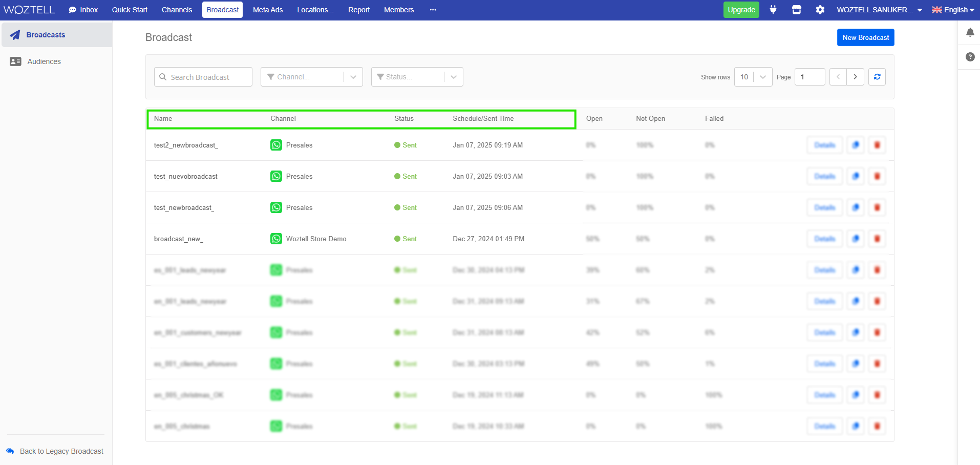Duplicate the test_newbroadcast_ broadcast
This screenshot has height=465, width=980.
click(x=855, y=207)
